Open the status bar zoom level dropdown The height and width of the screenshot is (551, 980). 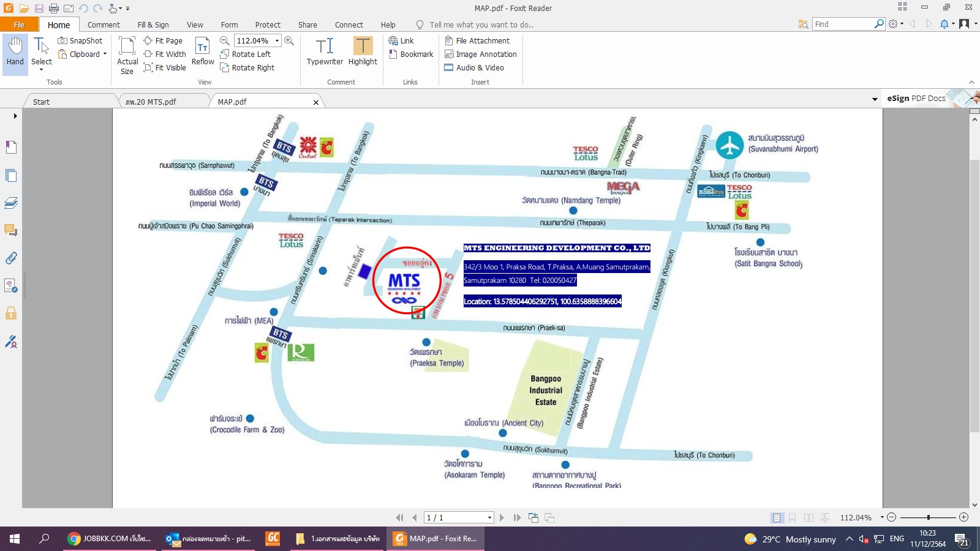(882, 517)
